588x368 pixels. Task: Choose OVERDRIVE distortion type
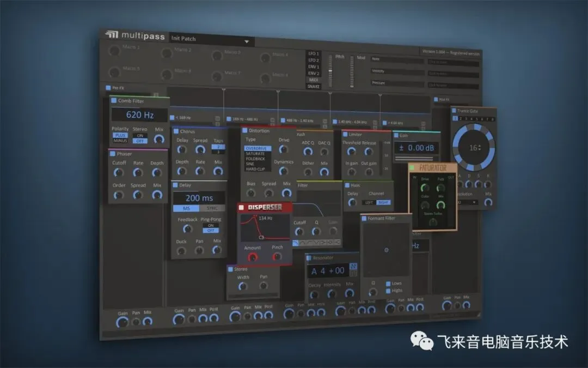[x=257, y=148]
